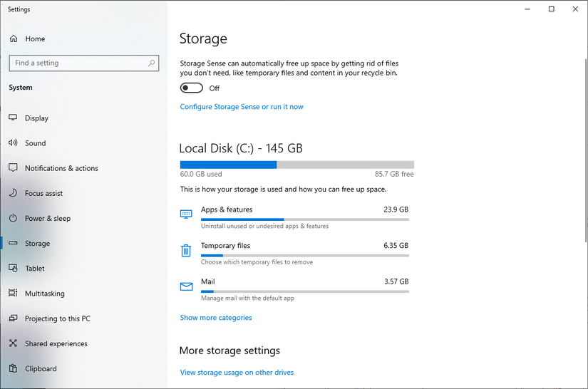The image size is (588, 389).
Task: Open the Sound settings page
Action: 83,143
